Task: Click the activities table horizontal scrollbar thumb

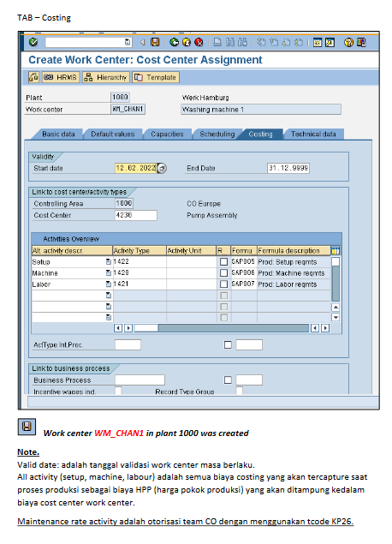Action: (146, 328)
